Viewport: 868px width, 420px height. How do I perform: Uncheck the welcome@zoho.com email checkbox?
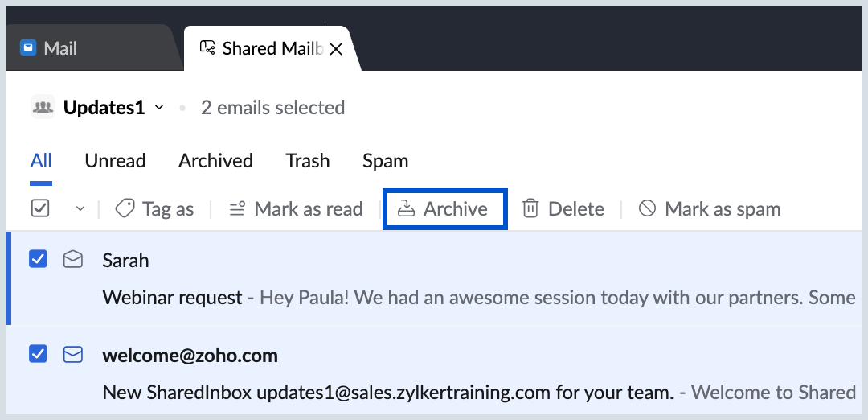38,353
